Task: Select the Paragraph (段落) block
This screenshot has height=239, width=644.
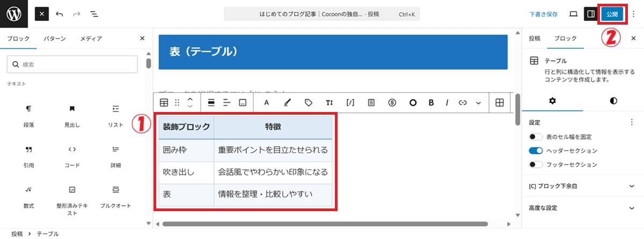Action: (x=29, y=115)
